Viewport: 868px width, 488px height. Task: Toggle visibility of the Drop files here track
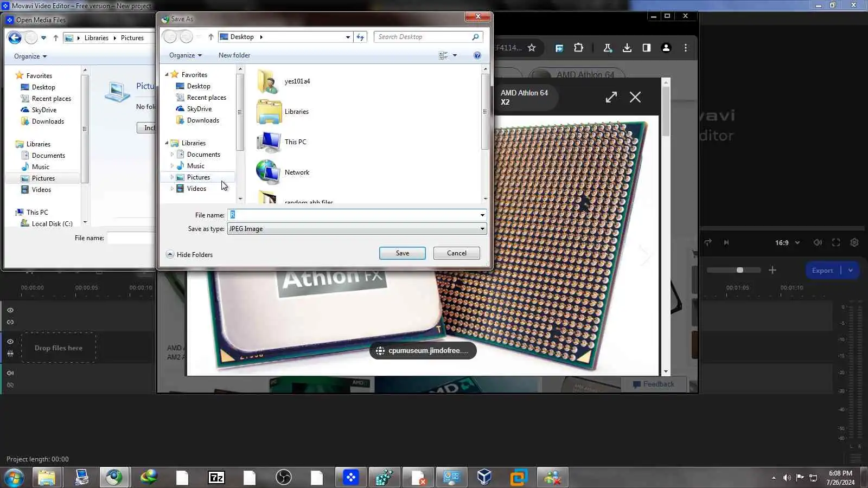pyautogui.click(x=10, y=342)
